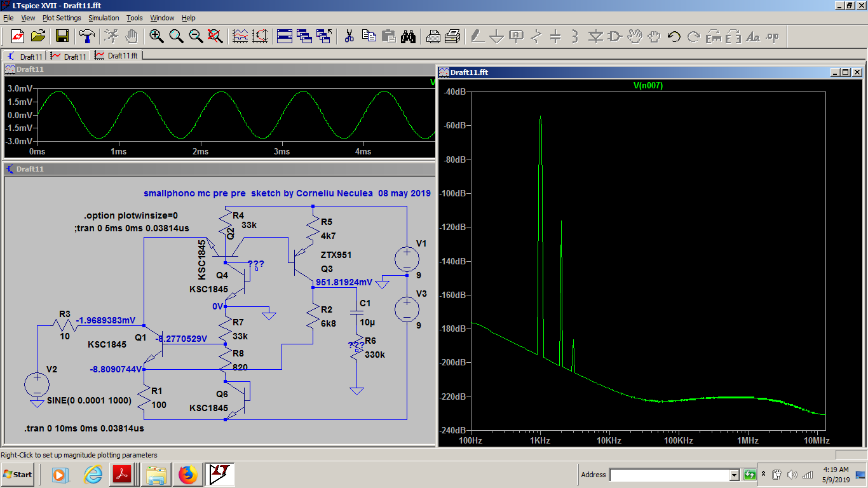Click the .tran 0 10ms directive text
This screenshot has height=488, width=868.
[84, 428]
